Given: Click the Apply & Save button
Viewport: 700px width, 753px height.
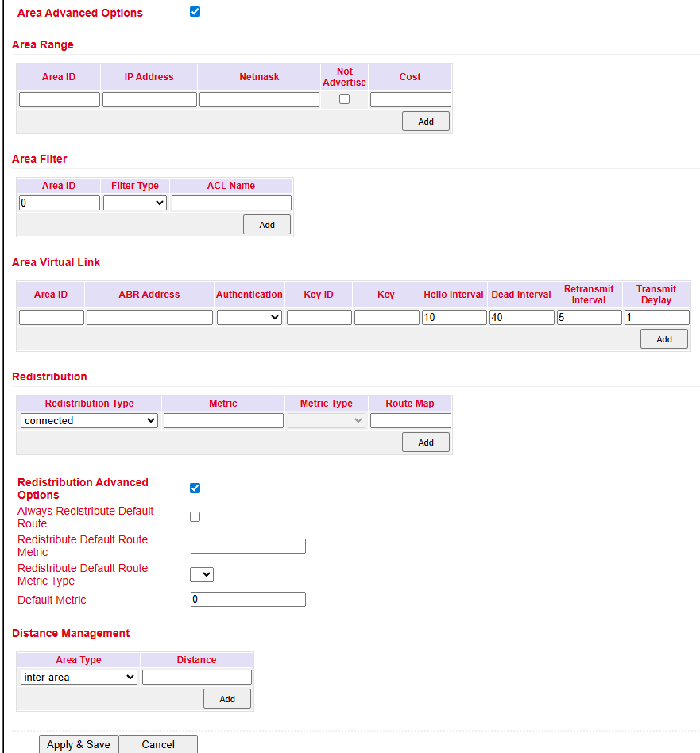Looking at the screenshot, I should pyautogui.click(x=79, y=744).
